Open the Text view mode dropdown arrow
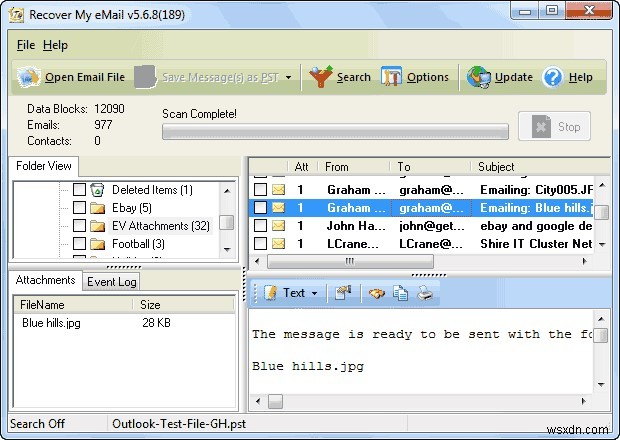This screenshot has height=440, width=620. coord(315,293)
